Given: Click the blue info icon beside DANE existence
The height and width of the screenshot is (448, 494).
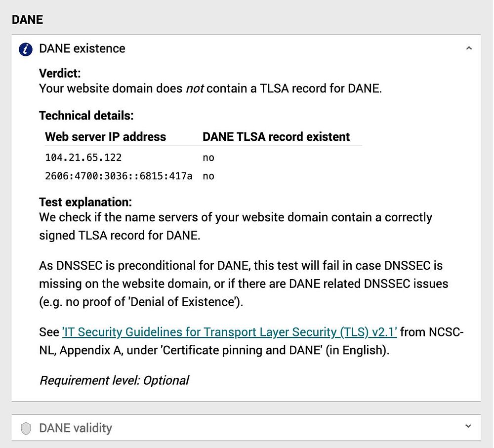Looking at the screenshot, I should pyautogui.click(x=26, y=49).
